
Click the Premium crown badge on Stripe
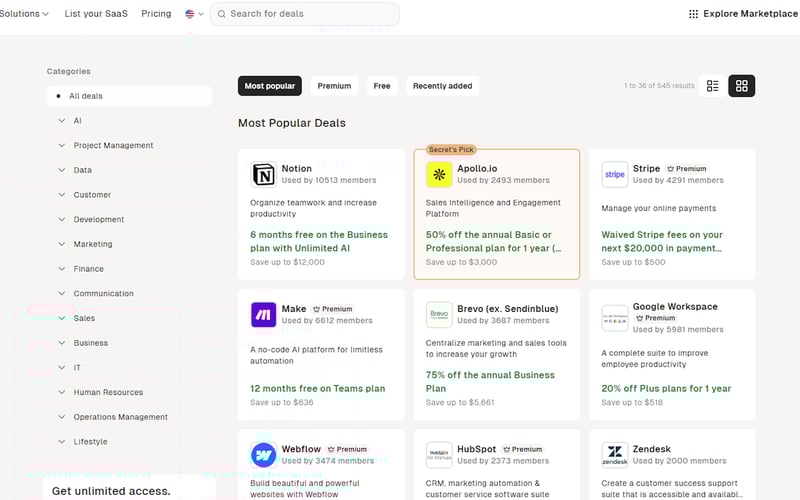point(687,169)
